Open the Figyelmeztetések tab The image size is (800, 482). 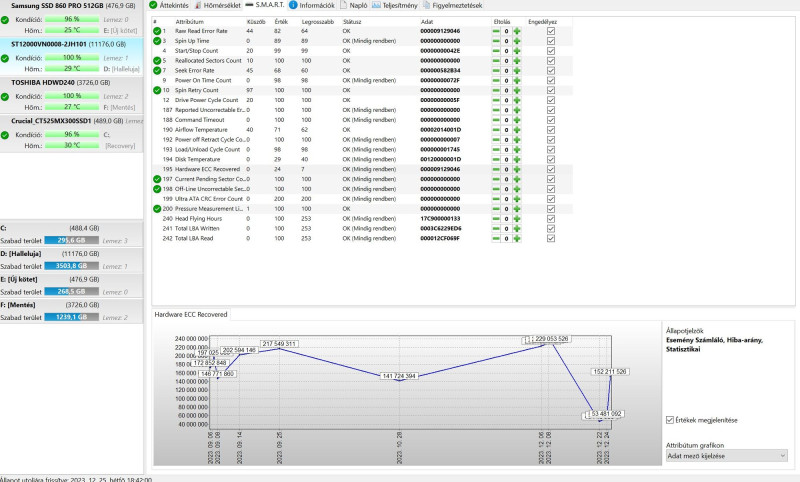(x=452, y=5)
